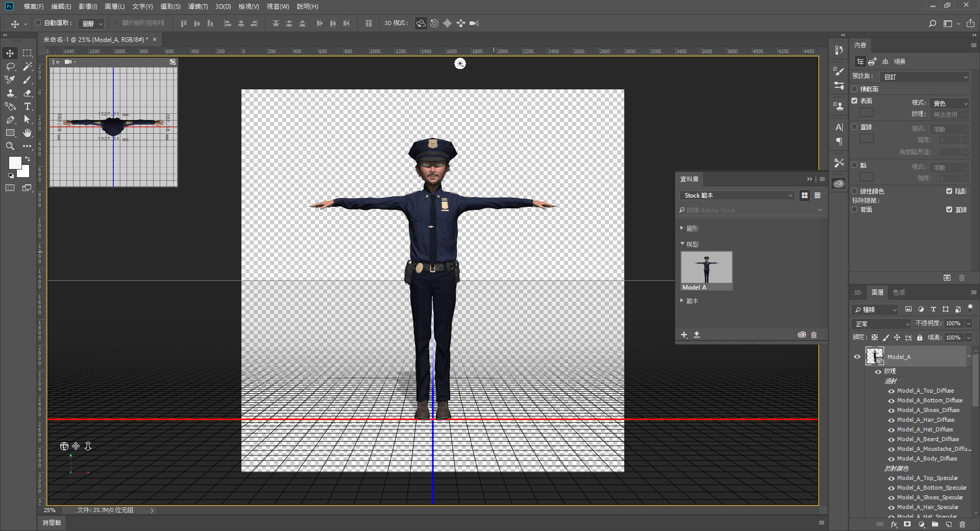The height and width of the screenshot is (531, 980).
Task: Open the 預設集 preset dropdown
Action: (924, 77)
